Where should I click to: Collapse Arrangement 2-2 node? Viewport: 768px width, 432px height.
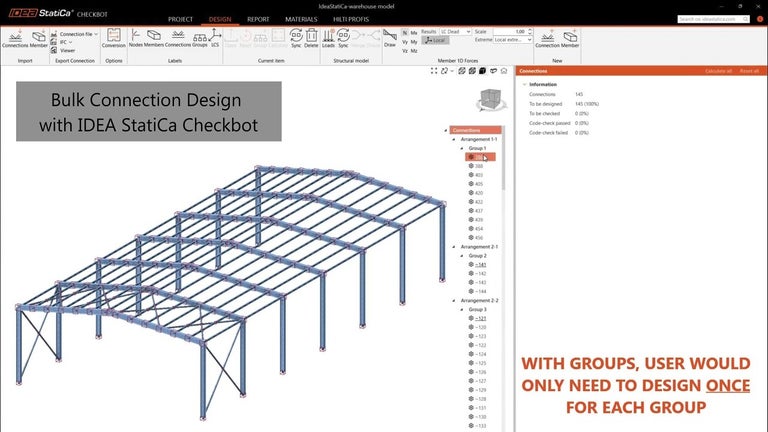click(454, 301)
